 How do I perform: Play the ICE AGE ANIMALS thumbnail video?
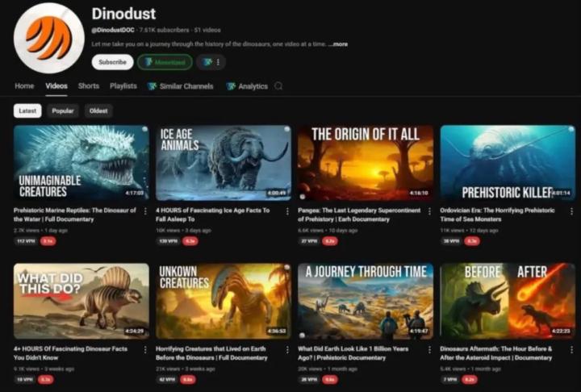[x=224, y=163]
